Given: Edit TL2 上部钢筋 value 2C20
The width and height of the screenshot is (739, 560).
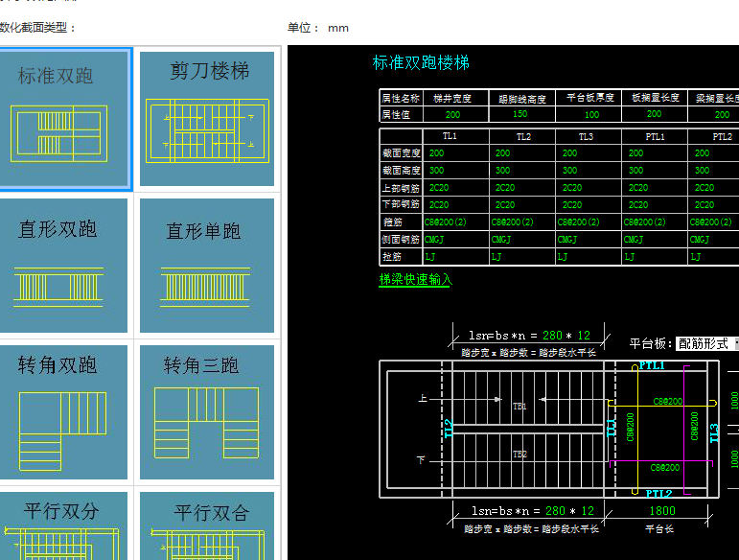Looking at the screenshot, I should tap(505, 188).
